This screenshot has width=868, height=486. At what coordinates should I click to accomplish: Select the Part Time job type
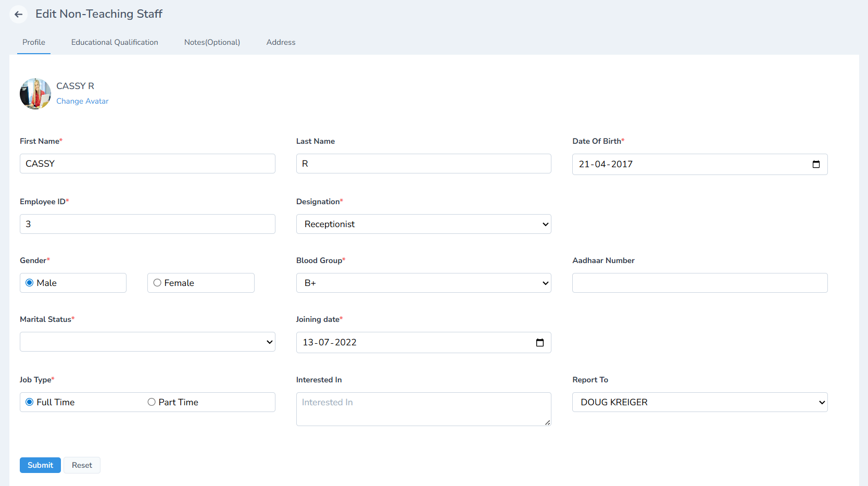pos(152,402)
